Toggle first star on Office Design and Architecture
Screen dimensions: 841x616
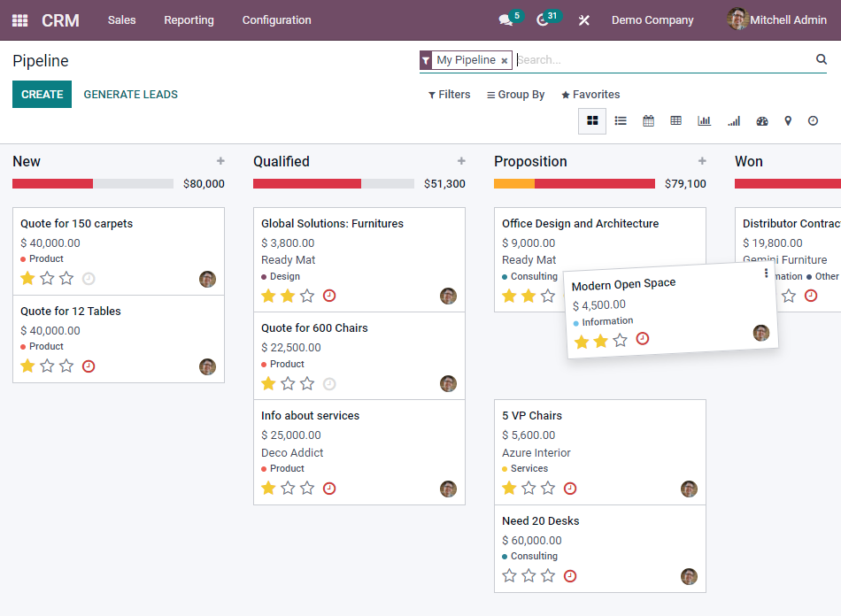(510, 296)
